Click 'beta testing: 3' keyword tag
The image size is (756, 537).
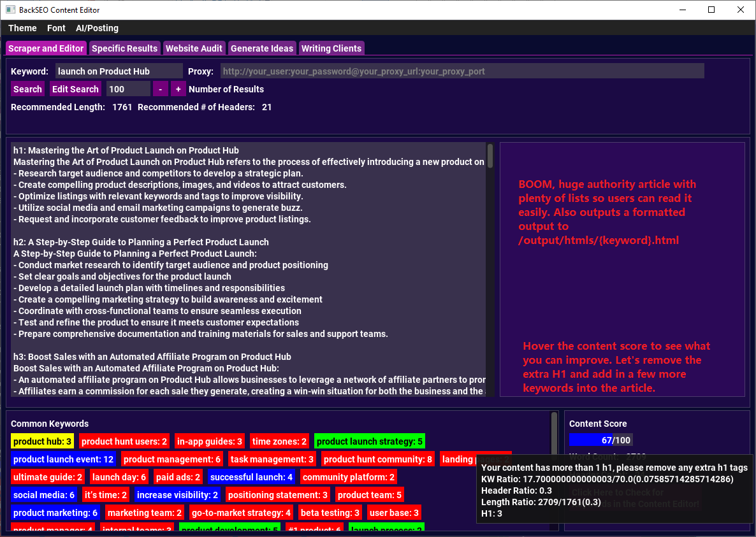click(x=330, y=513)
